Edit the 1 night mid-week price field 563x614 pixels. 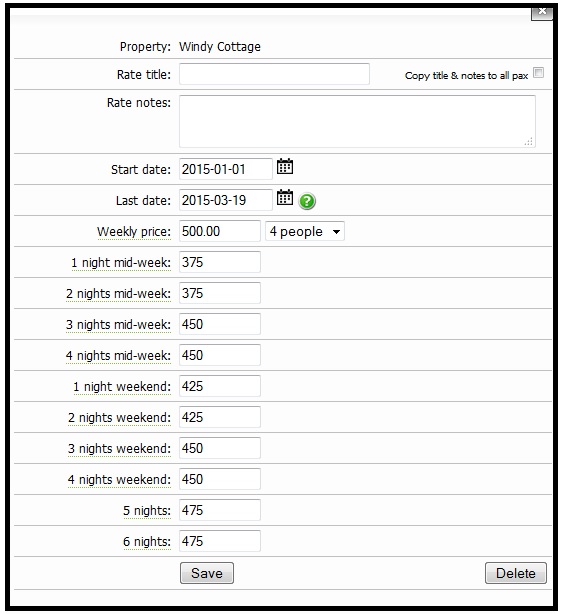(220, 262)
